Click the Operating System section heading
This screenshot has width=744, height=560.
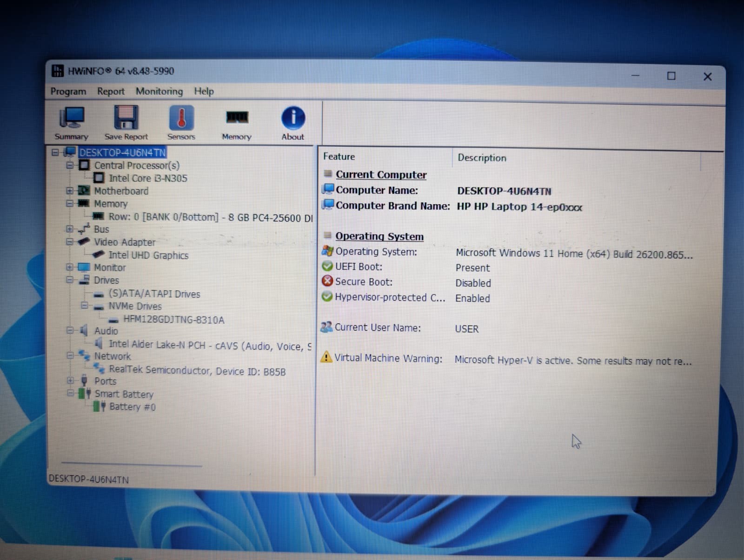[379, 236]
